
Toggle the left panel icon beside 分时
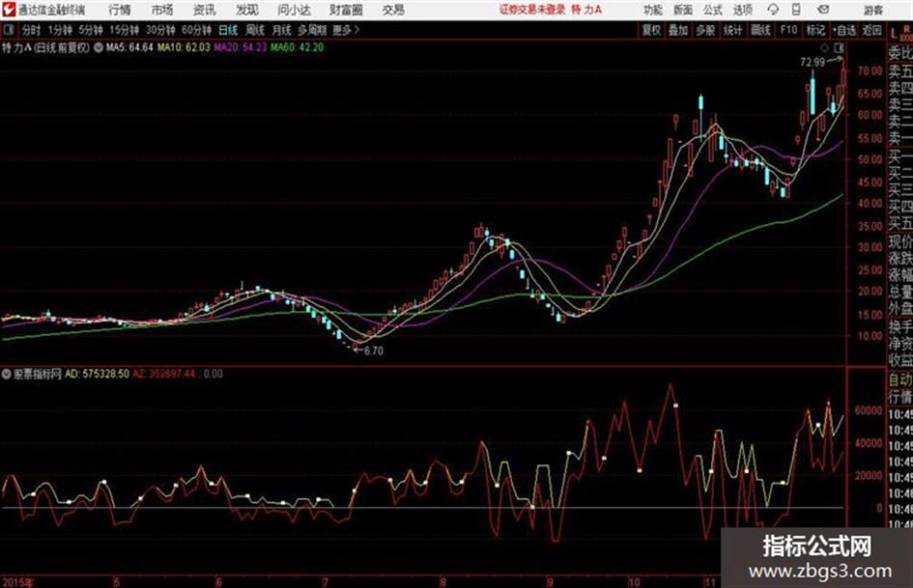(8, 30)
